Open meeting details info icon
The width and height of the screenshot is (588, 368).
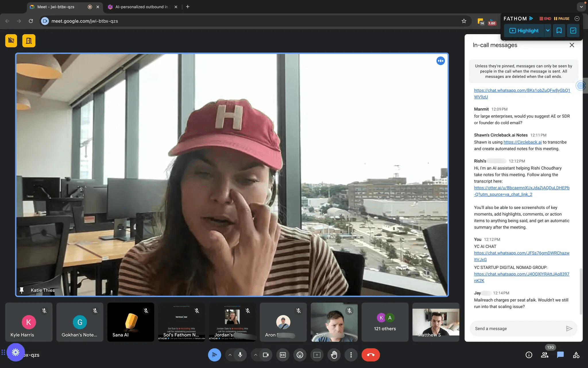[x=529, y=355]
